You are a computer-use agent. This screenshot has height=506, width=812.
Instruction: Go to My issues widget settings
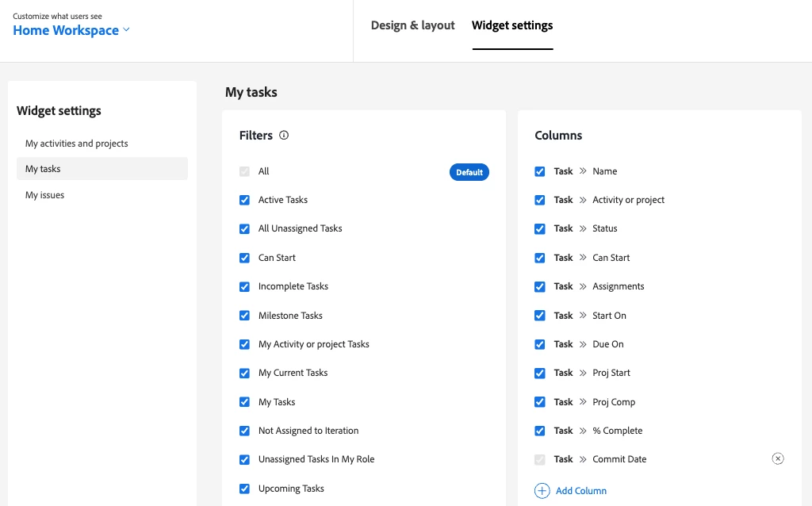pyautogui.click(x=45, y=195)
